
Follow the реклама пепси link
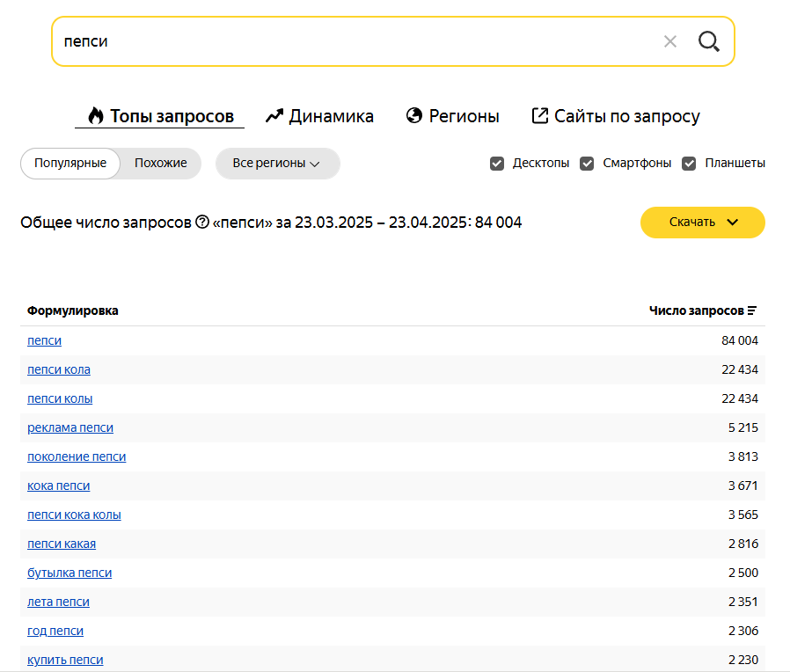[x=70, y=427]
